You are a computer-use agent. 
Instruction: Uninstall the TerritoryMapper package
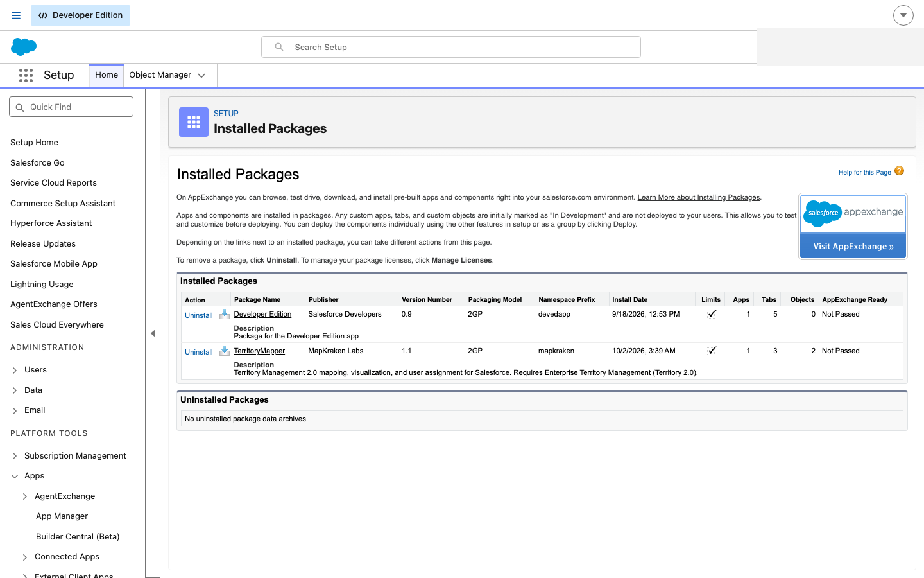[x=199, y=352]
